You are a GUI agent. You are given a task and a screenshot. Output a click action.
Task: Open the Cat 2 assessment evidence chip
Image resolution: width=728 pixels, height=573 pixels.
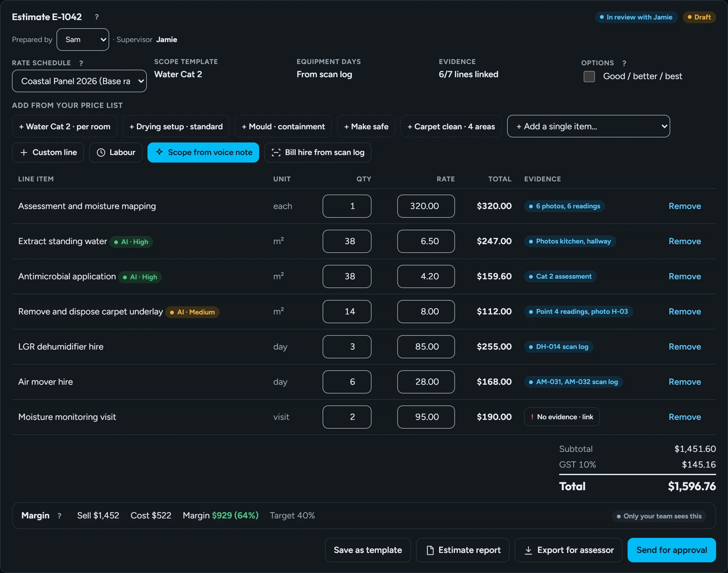pos(560,276)
